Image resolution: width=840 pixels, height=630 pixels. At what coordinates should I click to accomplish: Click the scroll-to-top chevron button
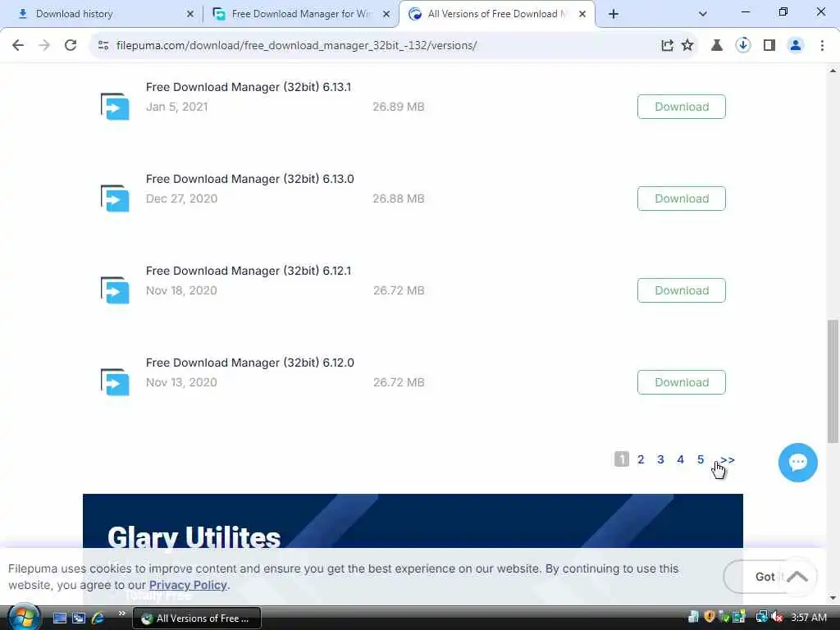tap(797, 577)
